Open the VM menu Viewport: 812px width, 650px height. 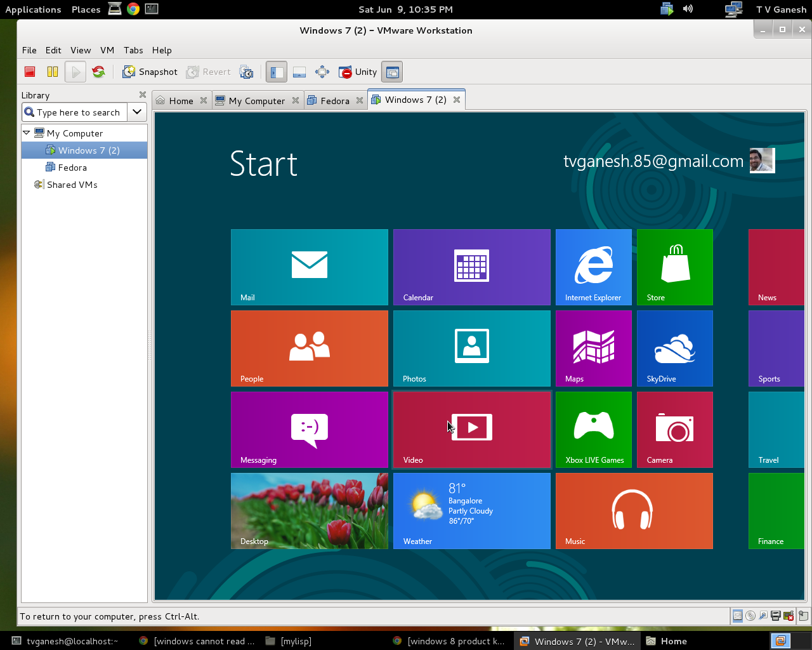107,50
